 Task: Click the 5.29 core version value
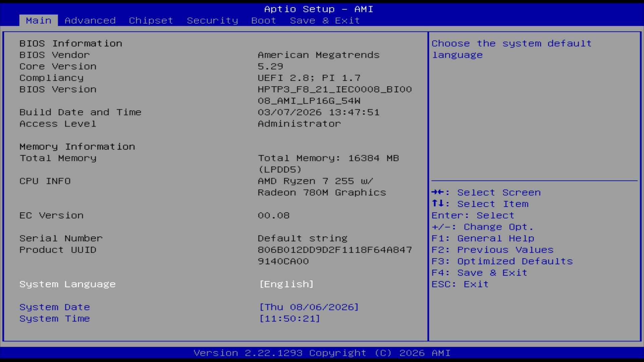[x=270, y=66]
